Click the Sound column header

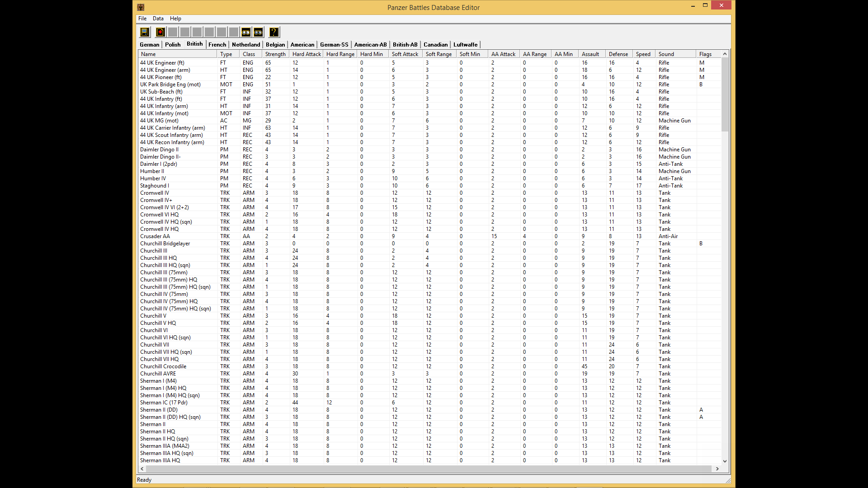pyautogui.click(x=676, y=54)
